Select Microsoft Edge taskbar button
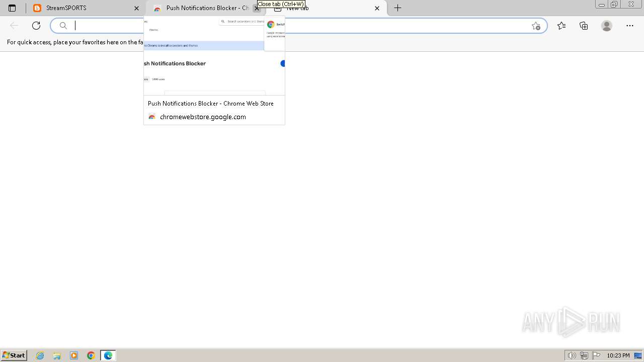 (x=108, y=355)
